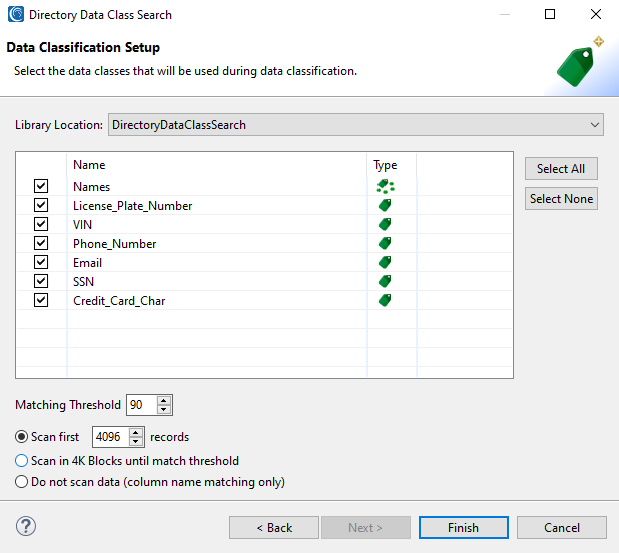Uncheck the Credit_Card_Char checkbox

tap(41, 300)
